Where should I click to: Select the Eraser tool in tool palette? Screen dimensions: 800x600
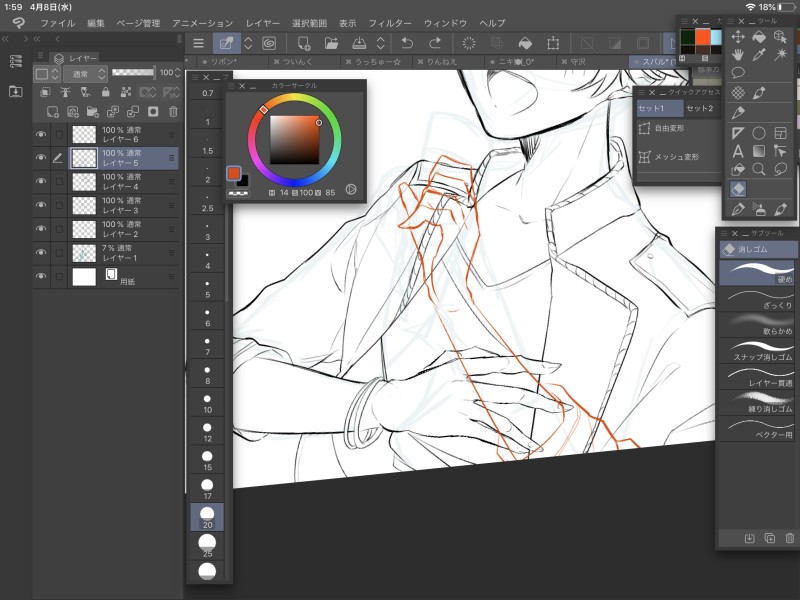(x=737, y=188)
